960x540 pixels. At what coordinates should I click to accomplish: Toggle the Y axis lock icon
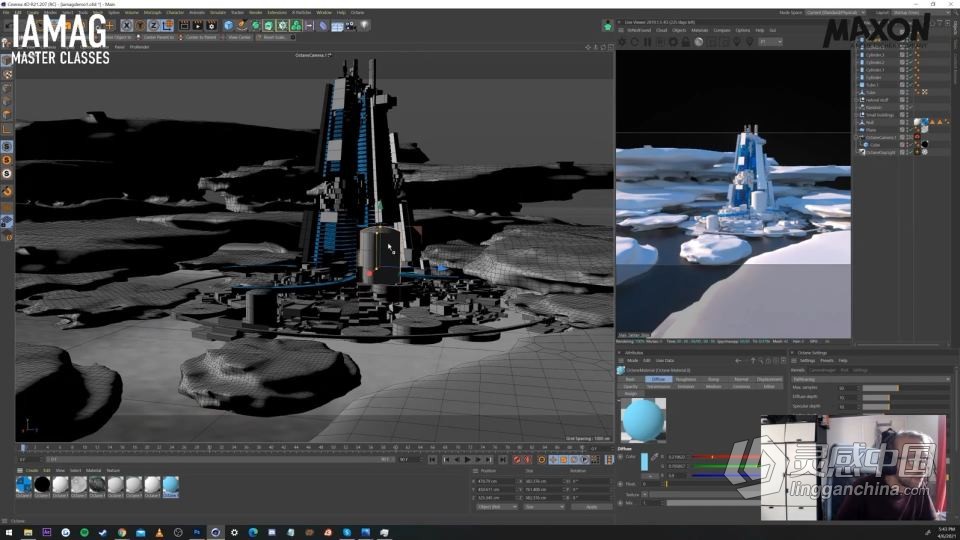pyautogui.click(x=140, y=26)
